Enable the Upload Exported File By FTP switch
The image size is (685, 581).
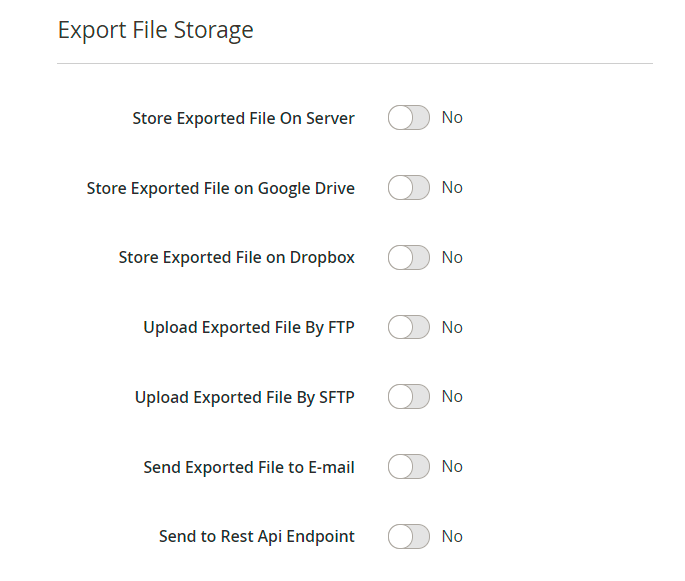coord(408,327)
